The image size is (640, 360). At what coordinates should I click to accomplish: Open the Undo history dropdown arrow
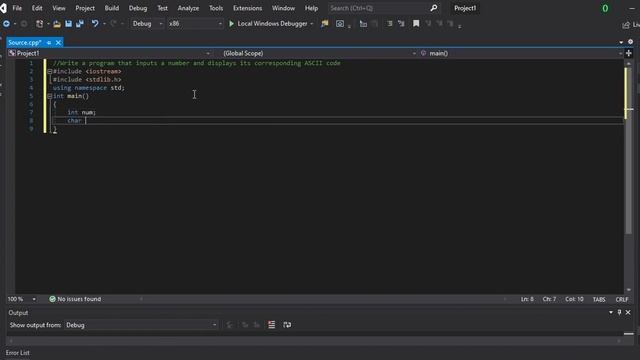tap(104, 24)
